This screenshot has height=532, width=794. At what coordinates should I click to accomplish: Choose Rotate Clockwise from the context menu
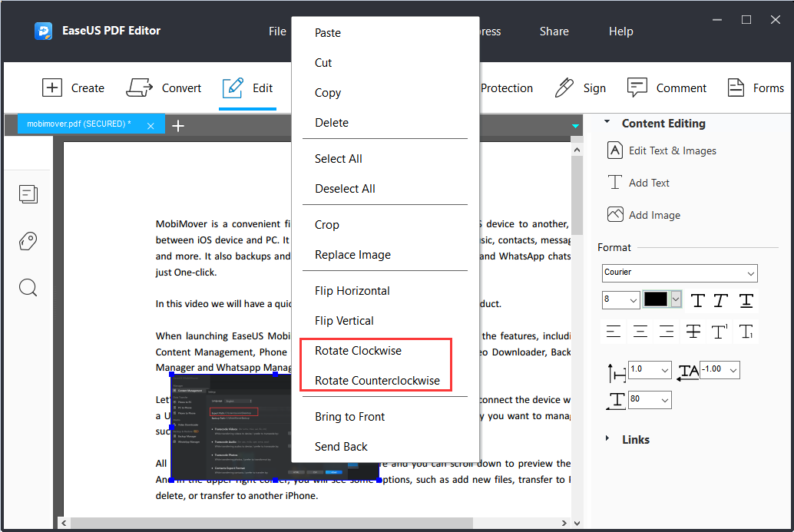pos(359,350)
